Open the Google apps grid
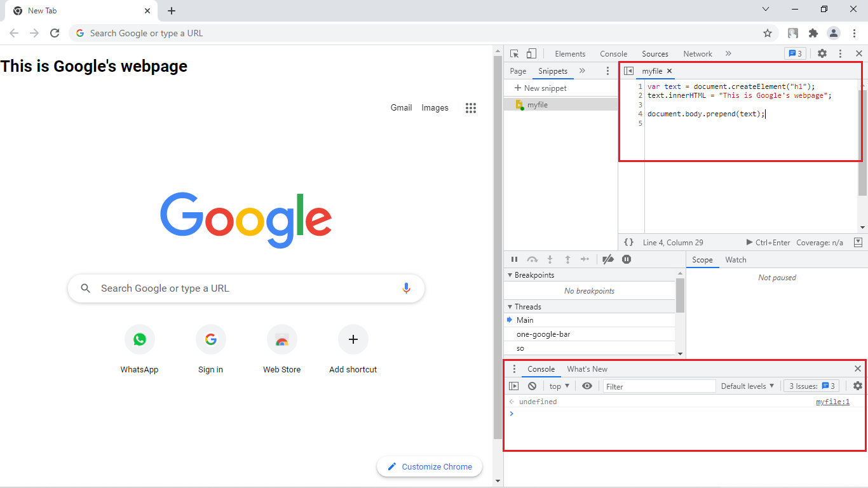 coord(471,108)
